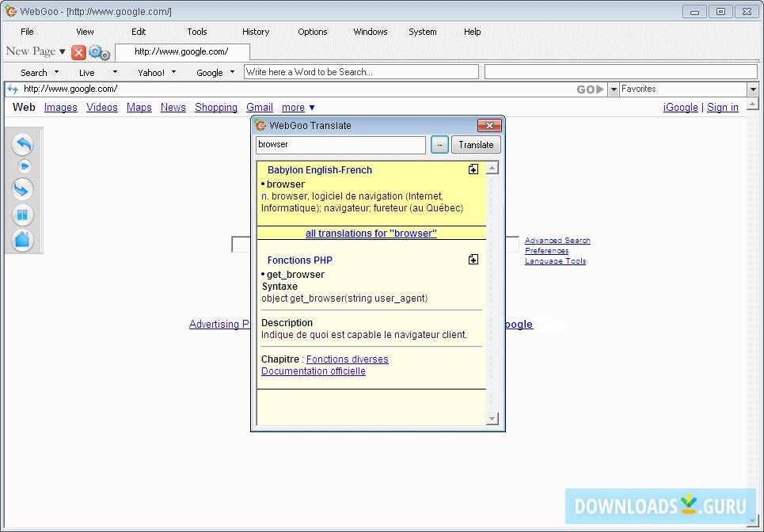Select the http://www.google.com/ page tab
764x532 pixels.
182,52
